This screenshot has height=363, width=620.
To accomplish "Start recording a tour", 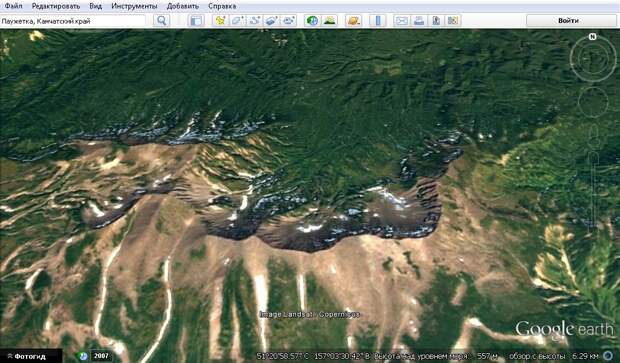I will 289,21.
